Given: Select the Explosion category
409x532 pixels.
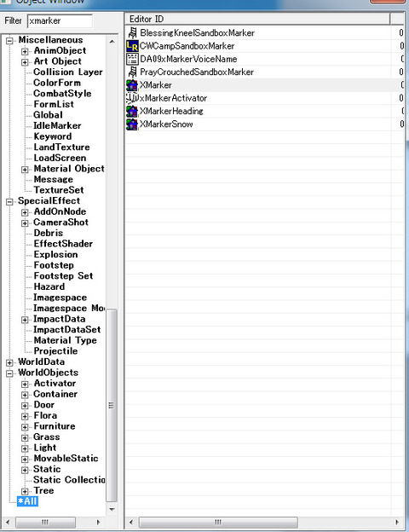Looking at the screenshot, I should click(55, 254).
